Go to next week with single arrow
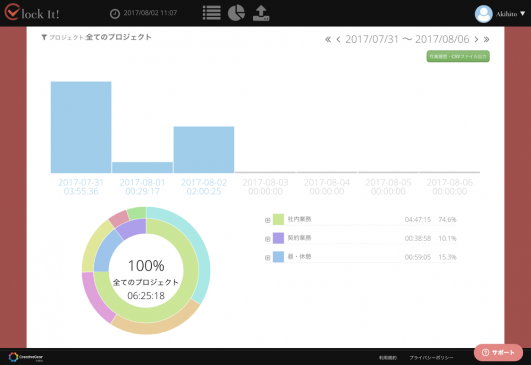Image resolution: width=531 pixels, height=365 pixels. coord(476,40)
